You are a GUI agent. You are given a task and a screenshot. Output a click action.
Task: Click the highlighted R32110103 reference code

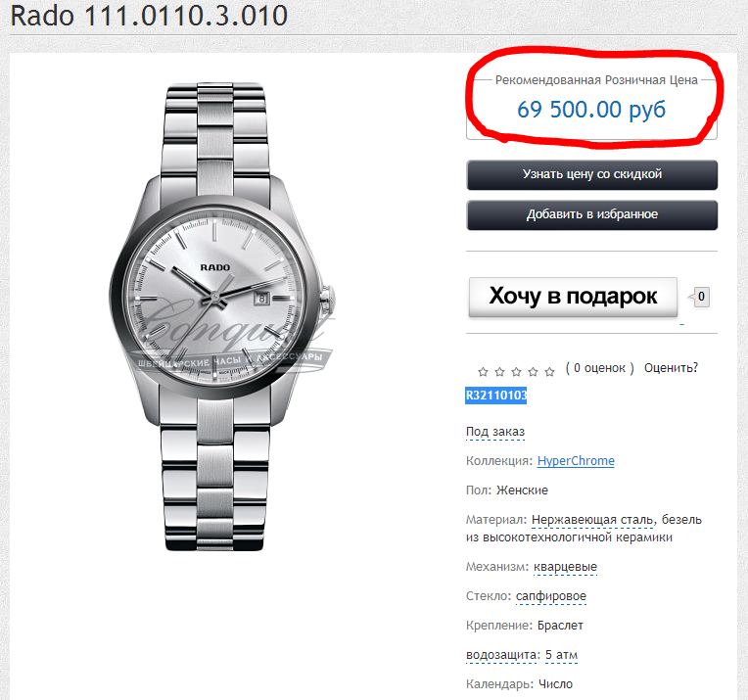coord(495,396)
